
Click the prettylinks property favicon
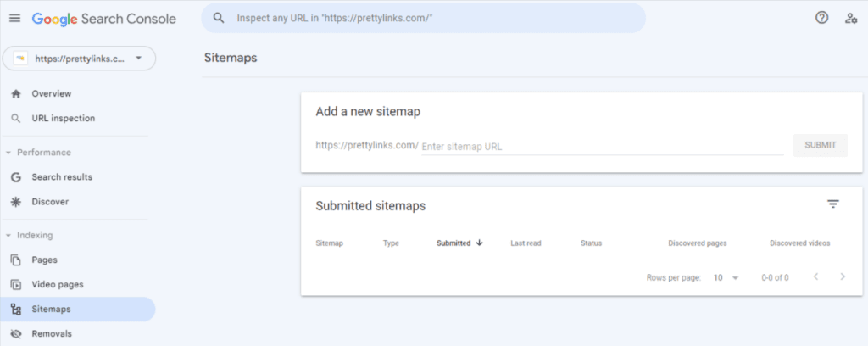(x=20, y=59)
